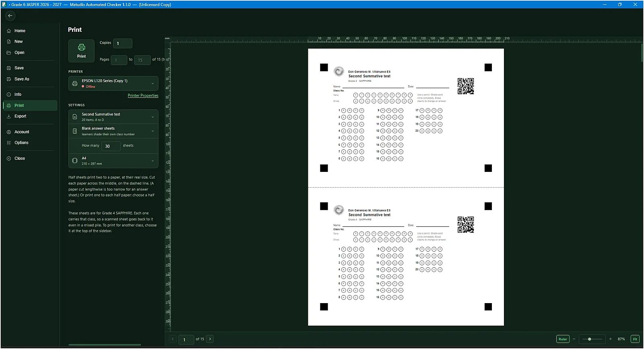Click the preview page number field
Image resolution: width=644 pixels, height=349 pixels.
186,339
